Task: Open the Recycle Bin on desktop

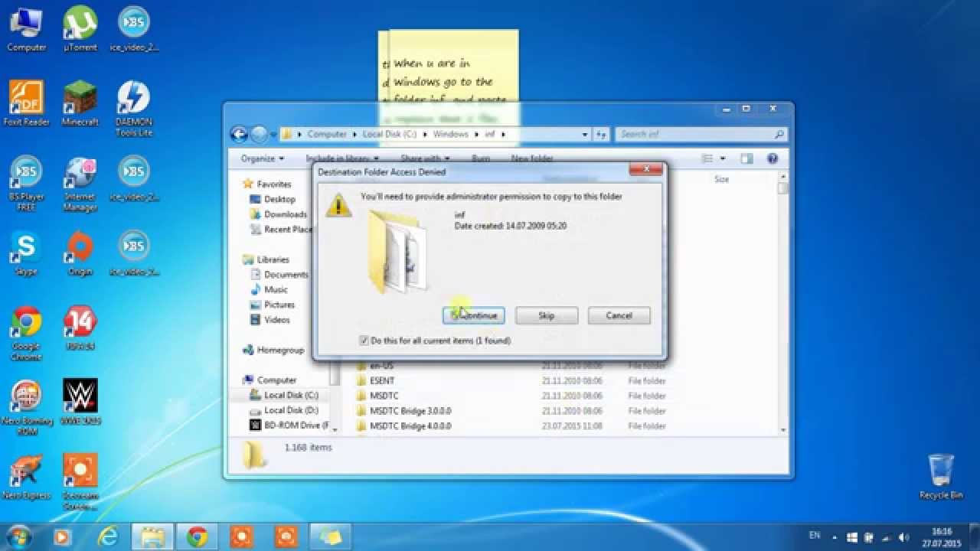Action: 941,476
